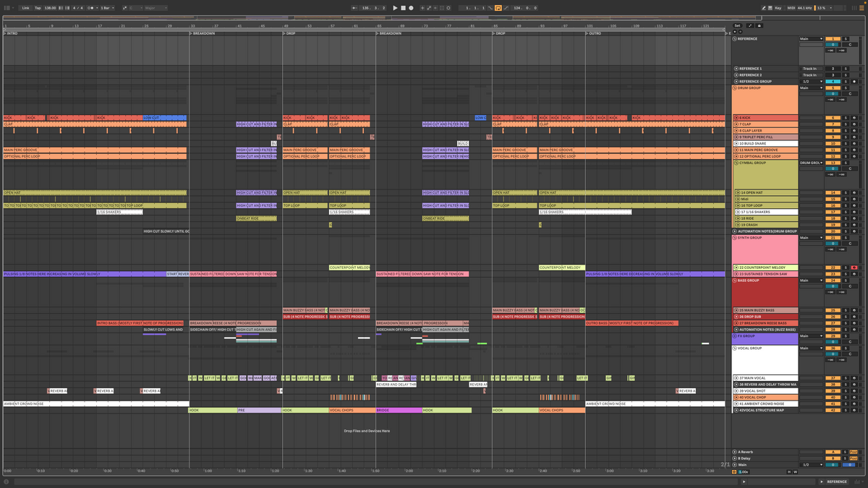Deactivate the 6 KICK track activator

(833, 118)
